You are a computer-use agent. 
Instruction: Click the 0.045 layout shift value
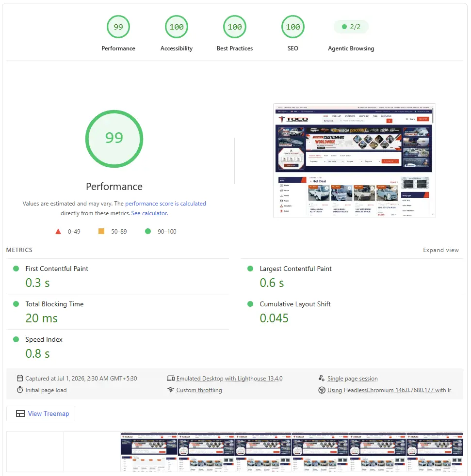[x=274, y=318]
